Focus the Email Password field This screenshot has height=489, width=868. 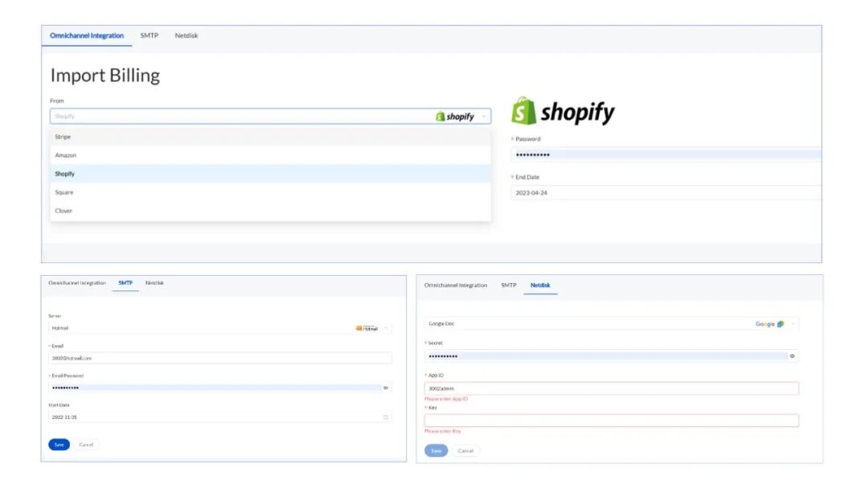[219, 388]
